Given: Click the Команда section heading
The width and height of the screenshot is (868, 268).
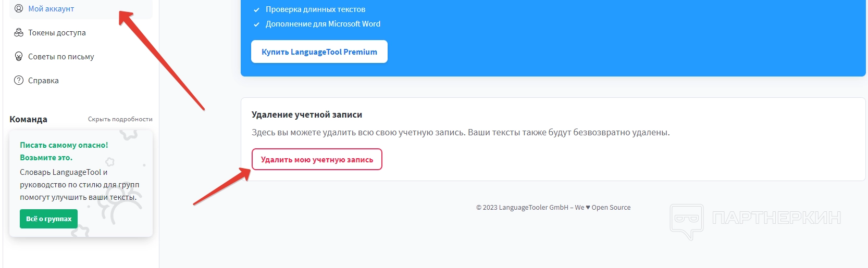Looking at the screenshot, I should (28, 119).
